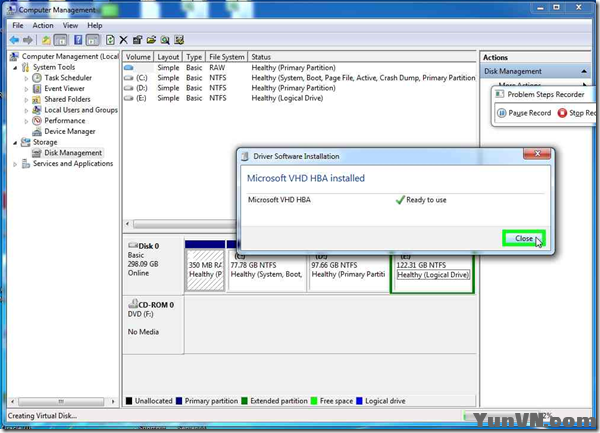Sort by the Layout column header
This screenshot has height=433, width=600.
(168, 57)
